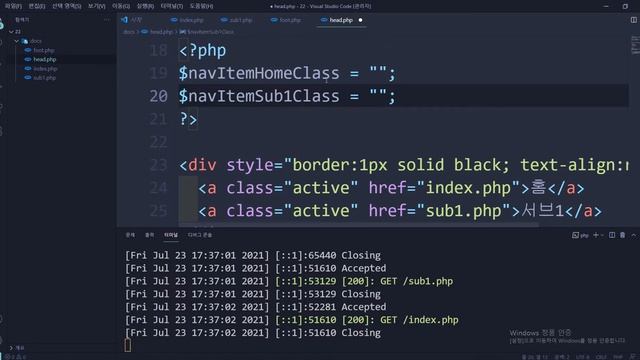This screenshot has height=360, width=640.
Task: Click the status bar errors and warnings
Action: click(x=16, y=357)
